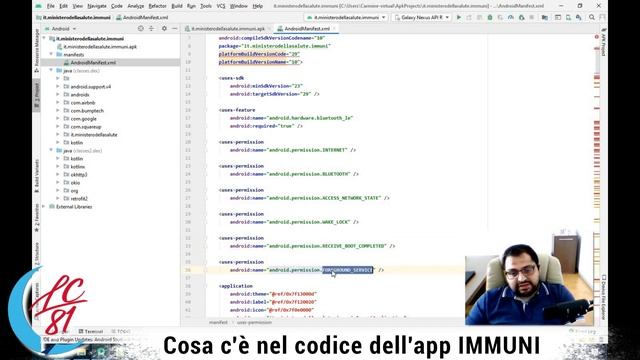This screenshot has height=360, width=640.
Task: Close the AndroidManifest.xml editor tab
Action: pyautogui.click(x=334, y=29)
